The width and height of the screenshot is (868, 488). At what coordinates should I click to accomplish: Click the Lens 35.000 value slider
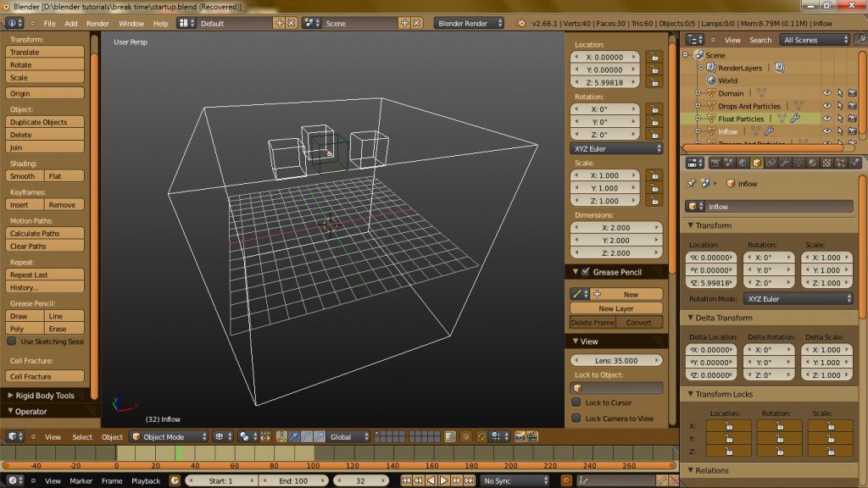(x=616, y=359)
